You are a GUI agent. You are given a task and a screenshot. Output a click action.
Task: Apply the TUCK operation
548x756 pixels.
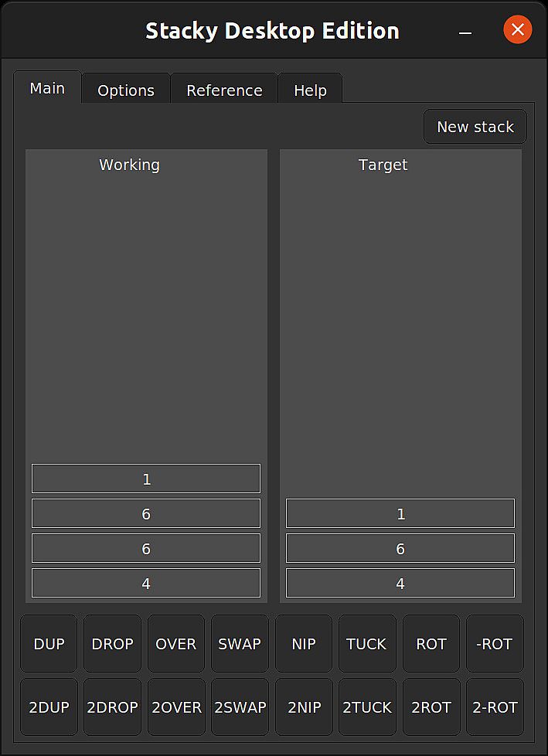coord(367,643)
